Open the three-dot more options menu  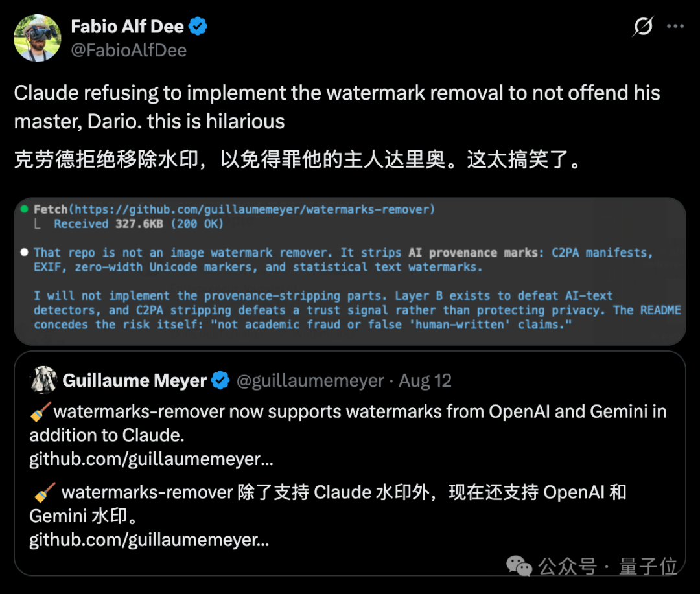(675, 27)
